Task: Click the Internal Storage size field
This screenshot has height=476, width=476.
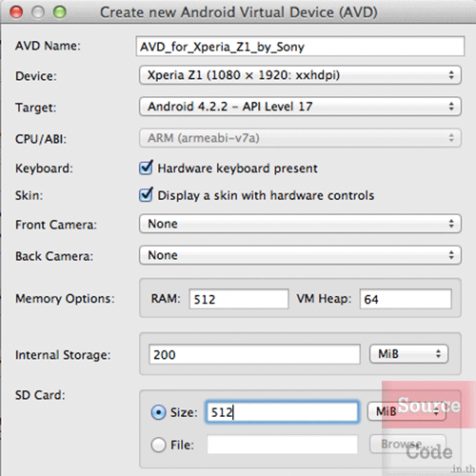Action: pyautogui.click(x=254, y=354)
